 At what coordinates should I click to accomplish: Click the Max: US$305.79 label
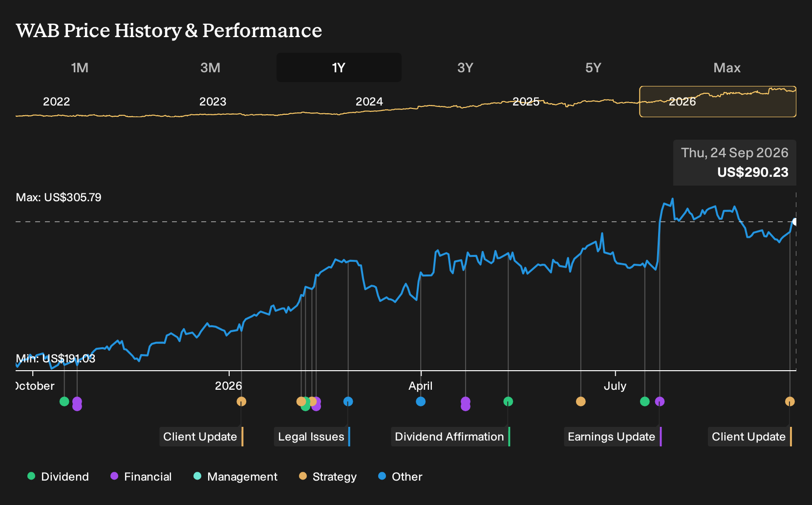tap(59, 197)
